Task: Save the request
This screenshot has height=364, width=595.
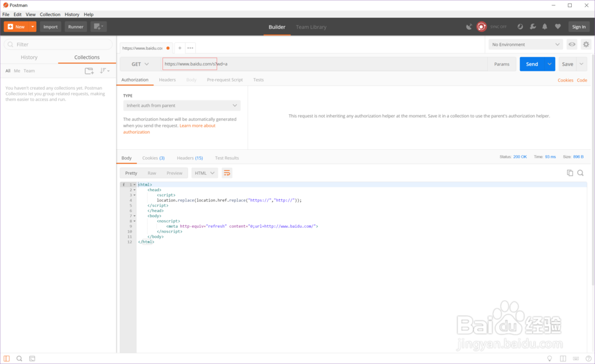Action: click(x=568, y=64)
